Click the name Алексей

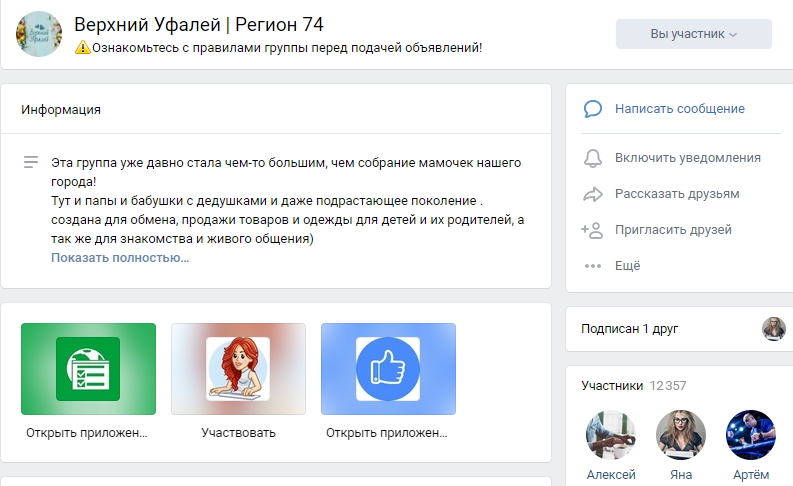[611, 475]
